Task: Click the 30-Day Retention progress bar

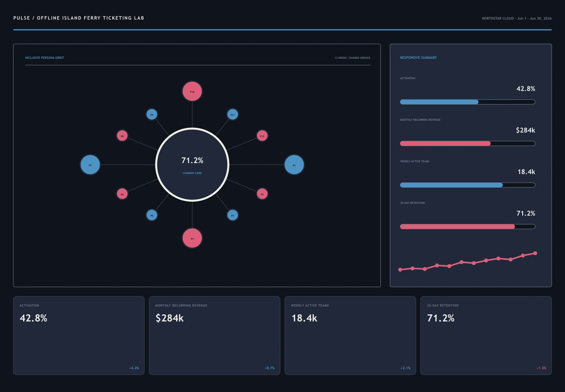Action: point(468,227)
